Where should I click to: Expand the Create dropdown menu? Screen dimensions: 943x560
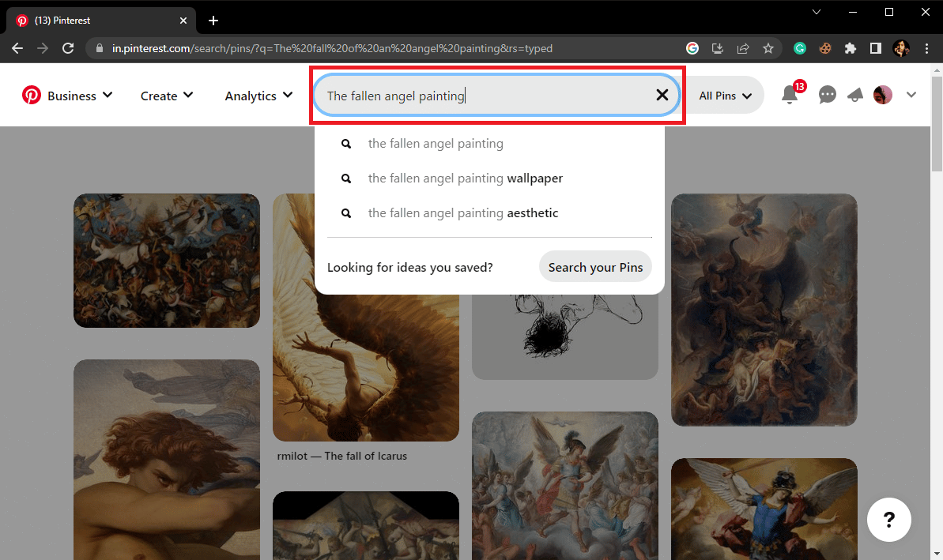point(167,95)
